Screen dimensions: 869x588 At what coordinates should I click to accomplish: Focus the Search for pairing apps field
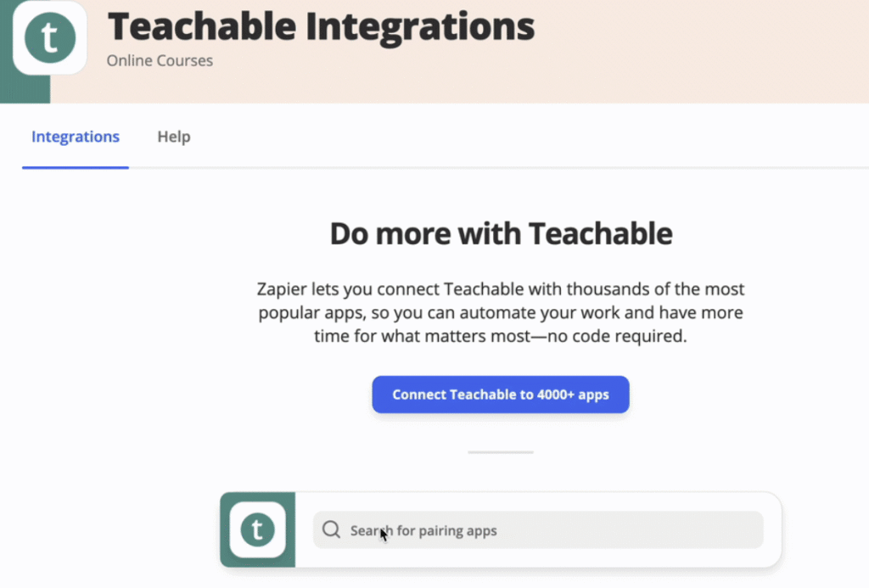point(538,529)
